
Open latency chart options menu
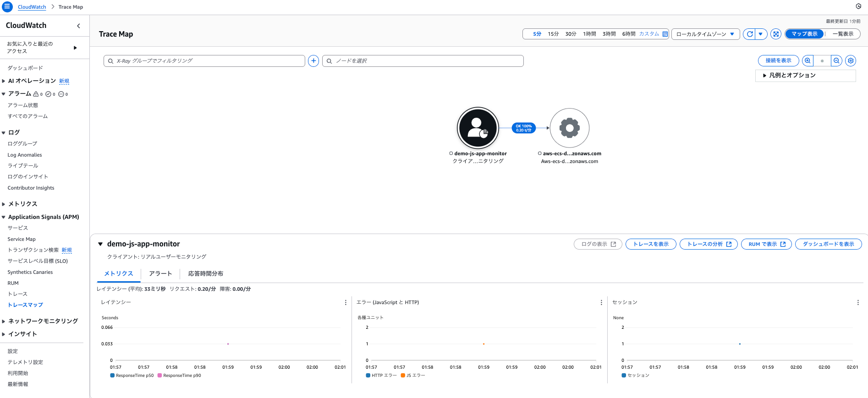tap(346, 303)
